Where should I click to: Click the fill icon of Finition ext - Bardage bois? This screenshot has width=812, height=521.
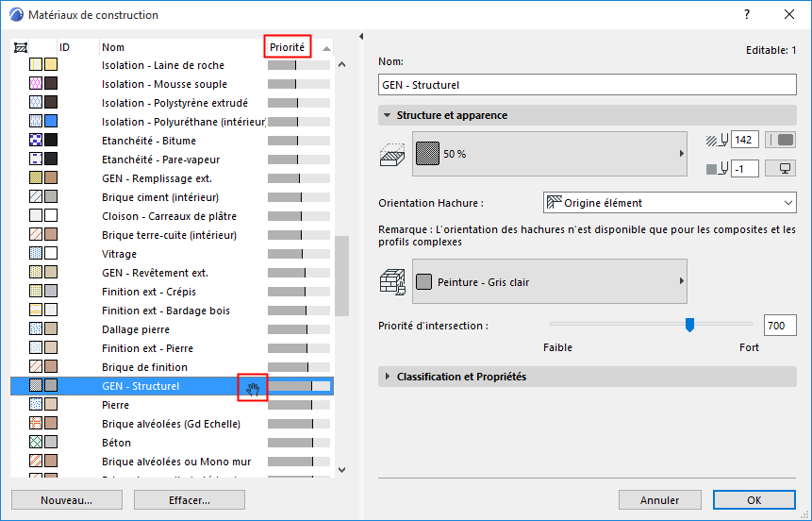(x=36, y=310)
